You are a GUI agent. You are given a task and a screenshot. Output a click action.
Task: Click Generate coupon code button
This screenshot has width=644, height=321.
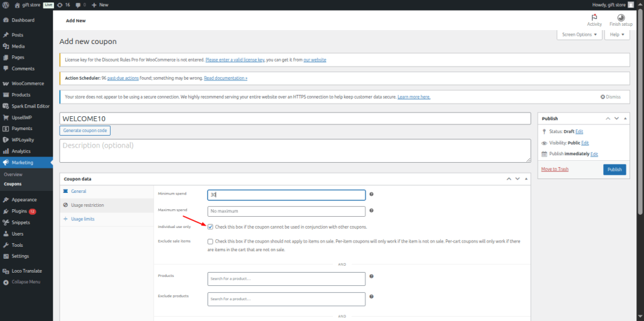coord(85,131)
